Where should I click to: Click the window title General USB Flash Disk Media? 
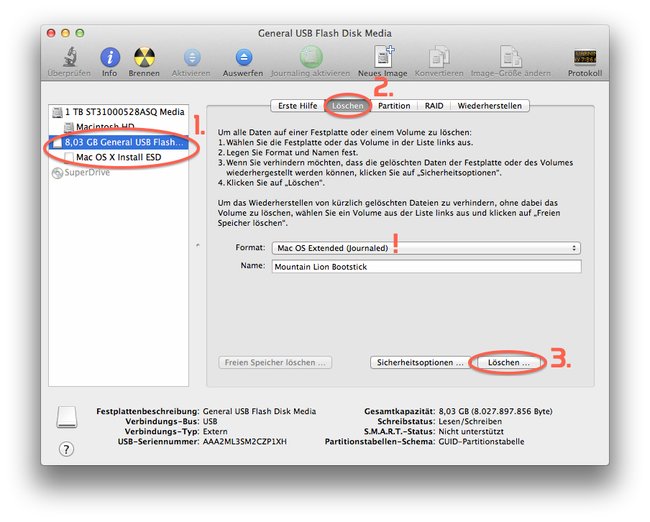click(x=325, y=33)
